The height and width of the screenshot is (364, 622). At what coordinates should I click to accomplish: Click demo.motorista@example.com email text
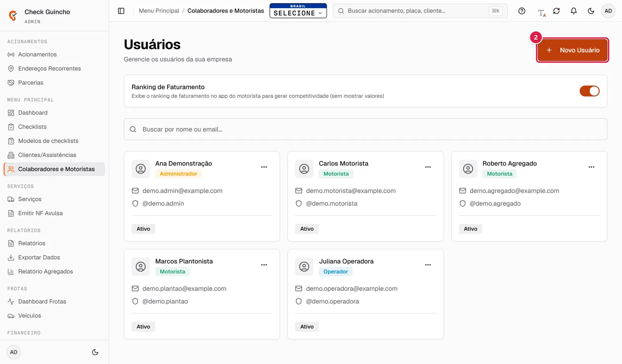click(x=351, y=191)
